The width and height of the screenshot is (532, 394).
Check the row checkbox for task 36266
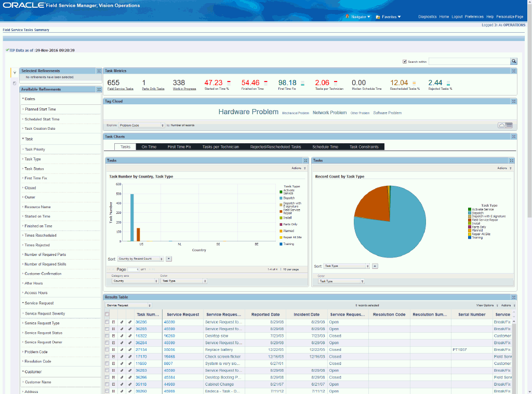click(x=107, y=377)
